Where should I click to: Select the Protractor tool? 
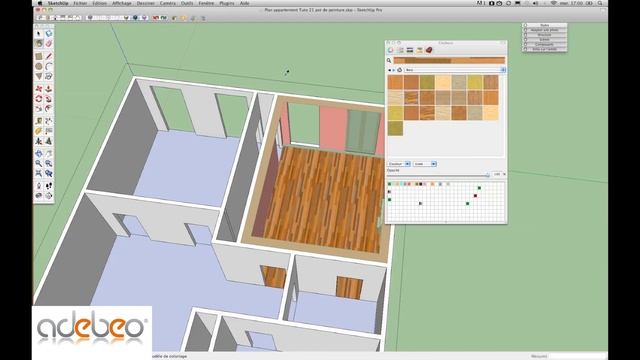[39, 131]
